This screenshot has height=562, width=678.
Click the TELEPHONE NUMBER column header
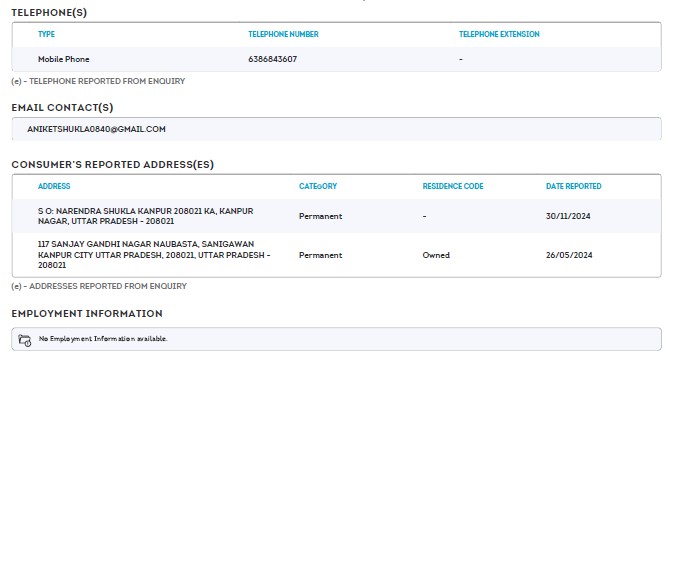(x=283, y=34)
